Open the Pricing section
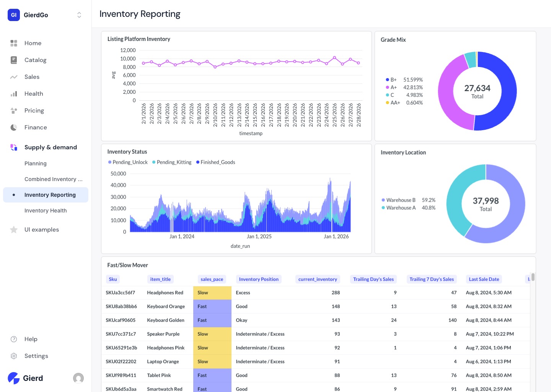The image size is (551, 392). [x=34, y=111]
